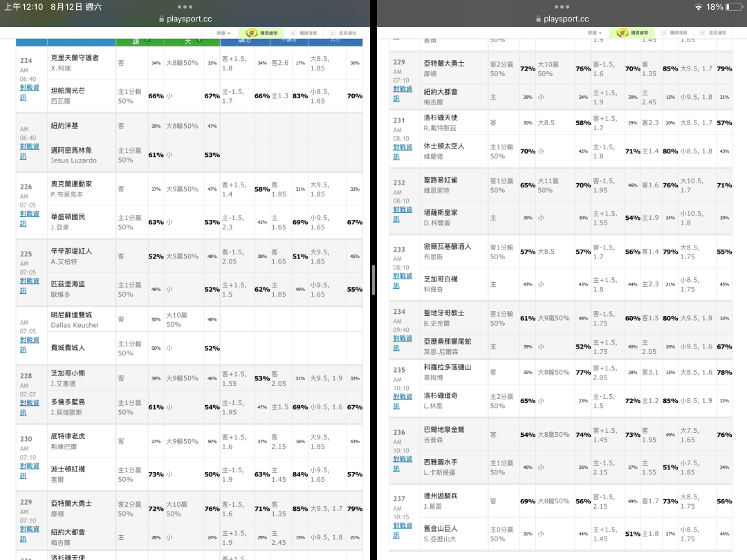The height and width of the screenshot is (560, 747).
Task: Open 對戰資訊 for game 229 in right window
Action: pyautogui.click(x=403, y=94)
